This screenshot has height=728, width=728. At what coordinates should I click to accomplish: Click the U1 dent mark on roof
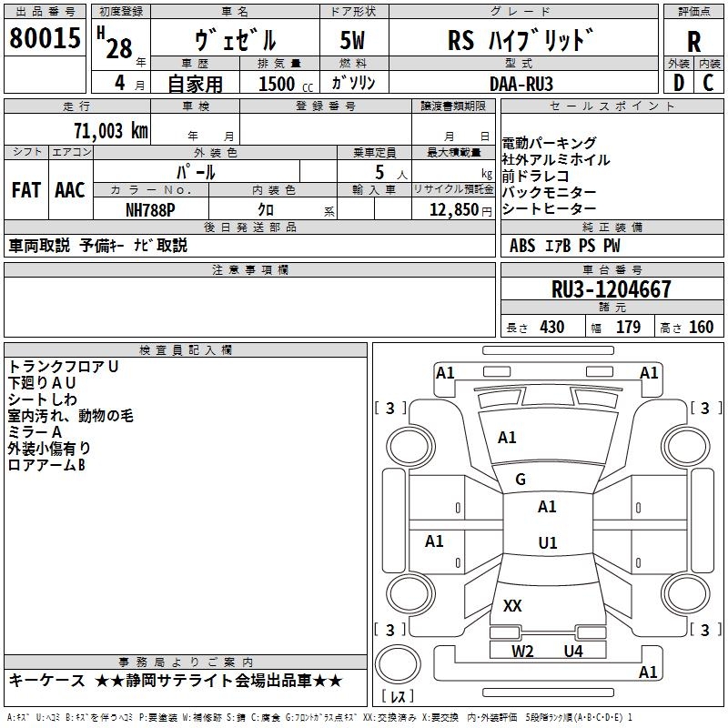pyautogui.click(x=548, y=542)
